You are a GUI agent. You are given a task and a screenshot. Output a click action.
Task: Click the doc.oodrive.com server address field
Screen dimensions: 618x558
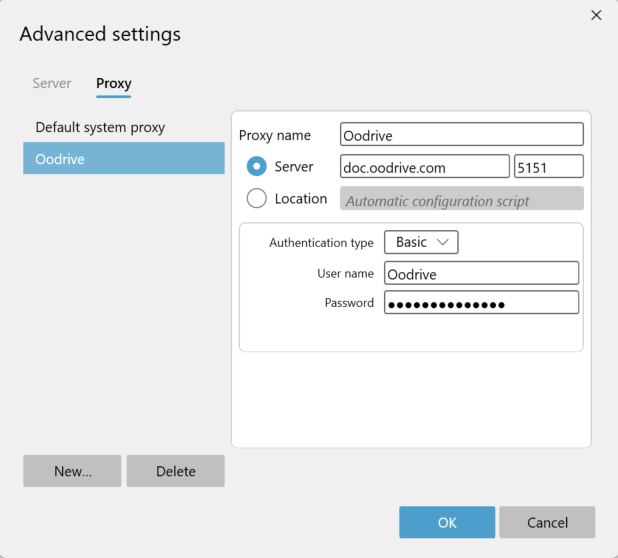pos(424,166)
